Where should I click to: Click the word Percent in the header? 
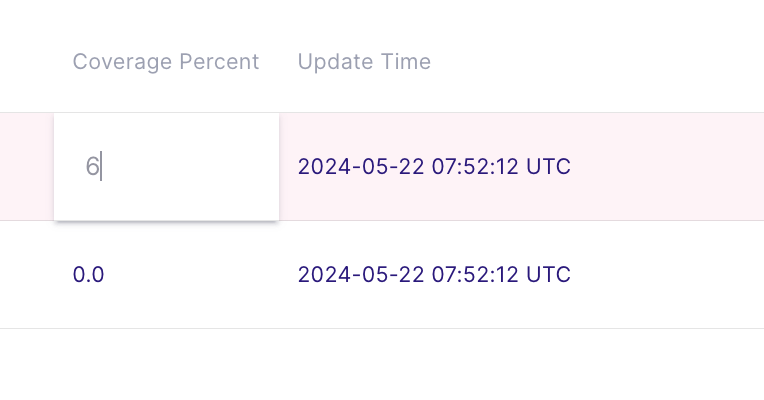tap(217, 62)
